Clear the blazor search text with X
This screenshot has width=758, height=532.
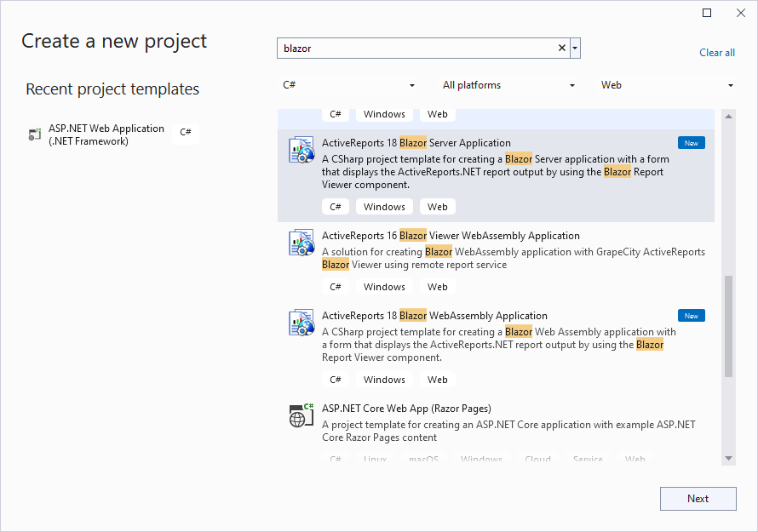pos(562,48)
